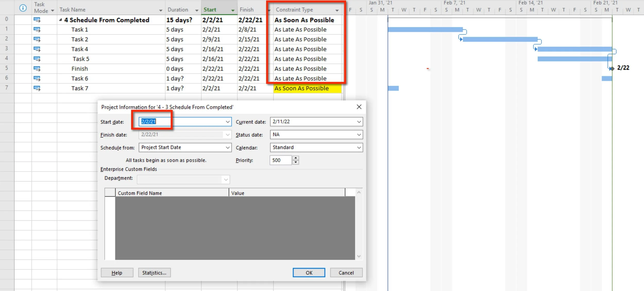Screen dimensions: 644x291
Task: Open Constraint Type column filter arrow
Action: click(337, 10)
